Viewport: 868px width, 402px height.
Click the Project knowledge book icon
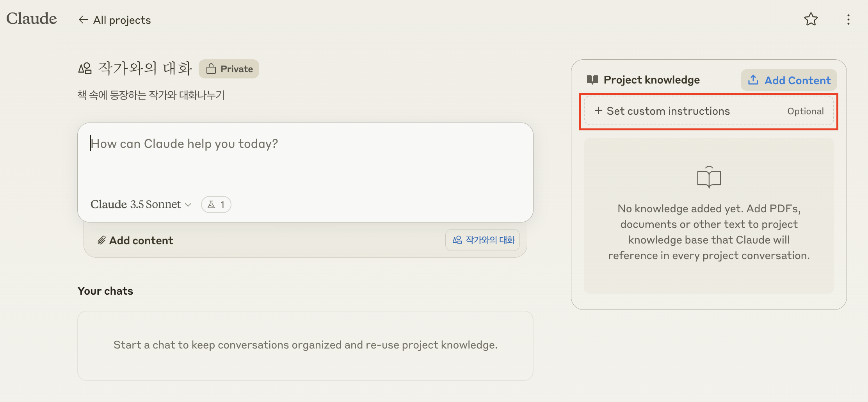(592, 80)
